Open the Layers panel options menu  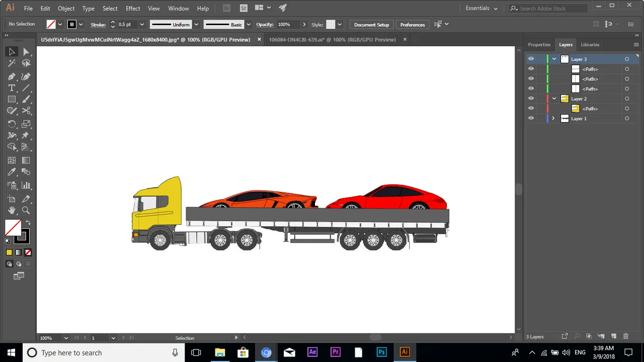[636, 45]
